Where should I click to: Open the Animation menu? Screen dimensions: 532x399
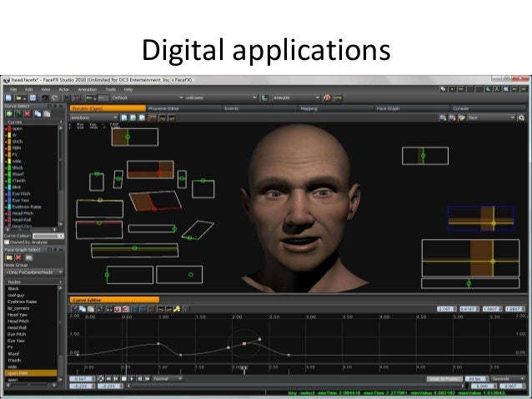click(88, 89)
